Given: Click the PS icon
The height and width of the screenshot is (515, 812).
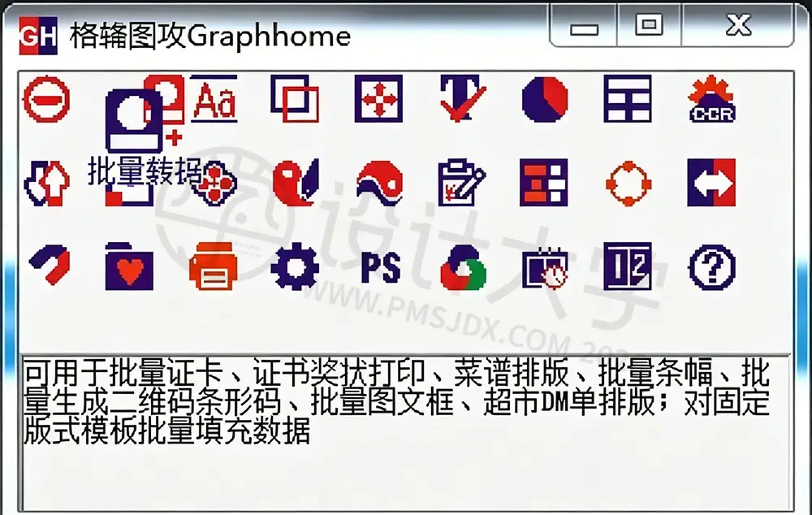Looking at the screenshot, I should click(381, 267).
